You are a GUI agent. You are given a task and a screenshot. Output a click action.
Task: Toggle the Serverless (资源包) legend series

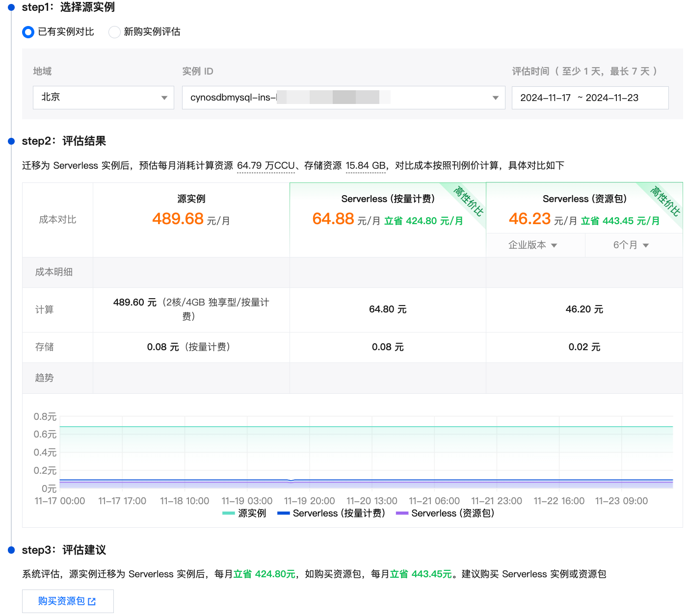pos(445,513)
